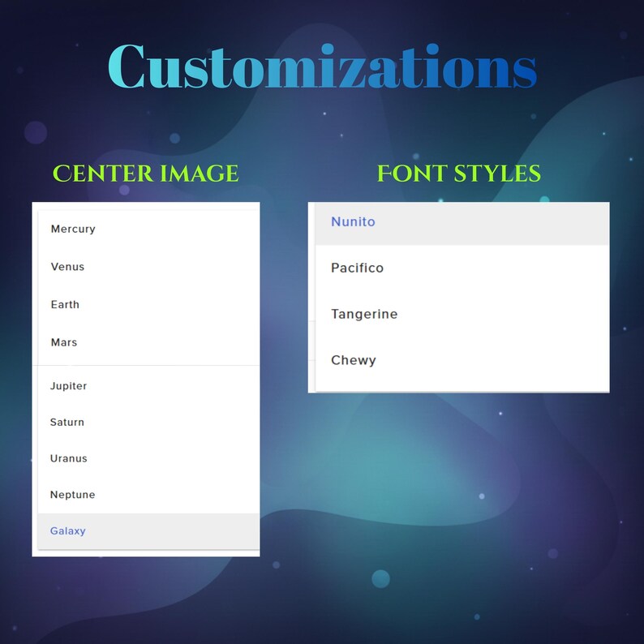Viewport: 644px width, 644px height.
Task: Choose the Nunito font style
Action: click(x=462, y=222)
